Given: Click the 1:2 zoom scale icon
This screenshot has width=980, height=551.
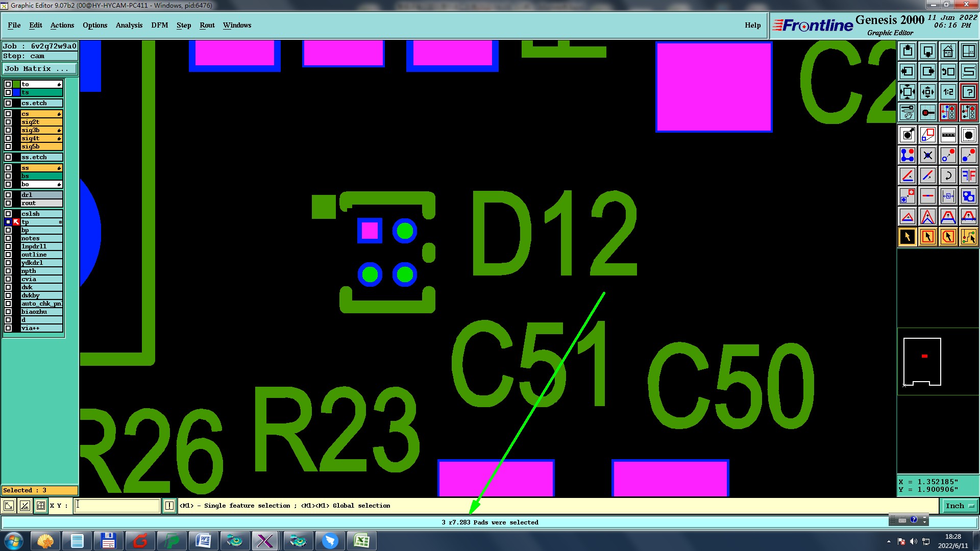Looking at the screenshot, I should pyautogui.click(x=948, y=92).
